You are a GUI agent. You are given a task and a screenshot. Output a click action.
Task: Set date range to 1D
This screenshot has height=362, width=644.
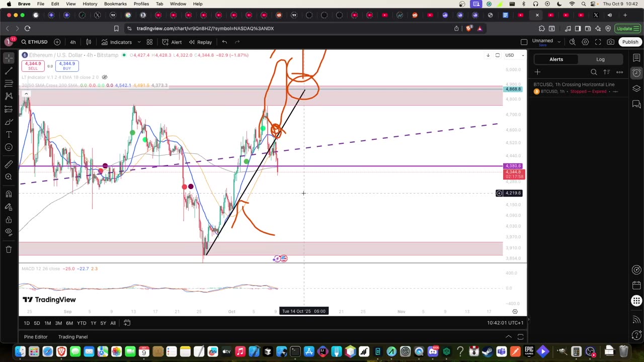[27, 323]
